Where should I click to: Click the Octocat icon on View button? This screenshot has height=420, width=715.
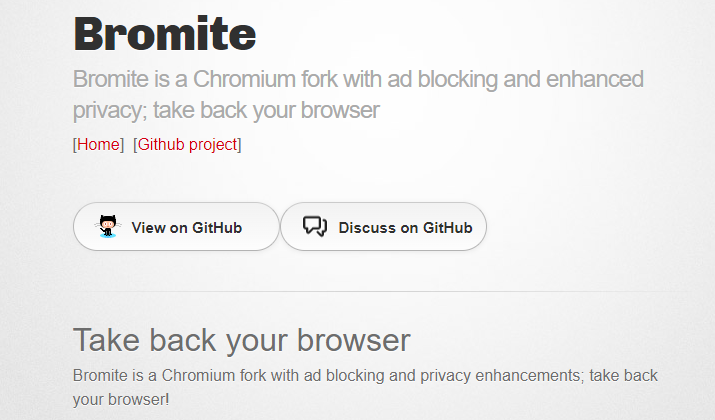(108, 226)
